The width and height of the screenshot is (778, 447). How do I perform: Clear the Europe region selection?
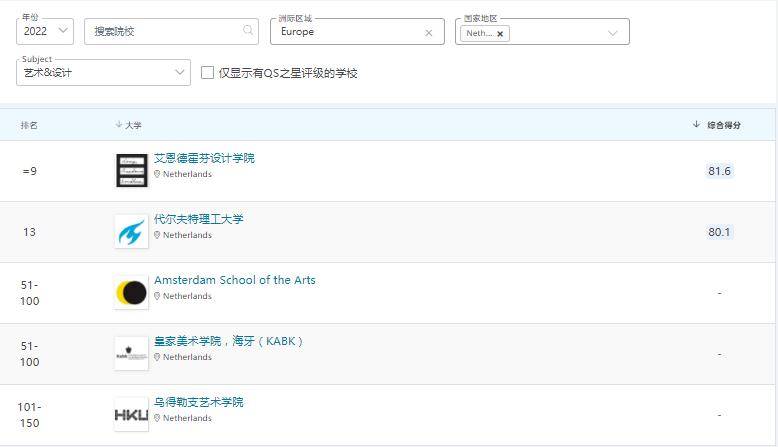429,33
